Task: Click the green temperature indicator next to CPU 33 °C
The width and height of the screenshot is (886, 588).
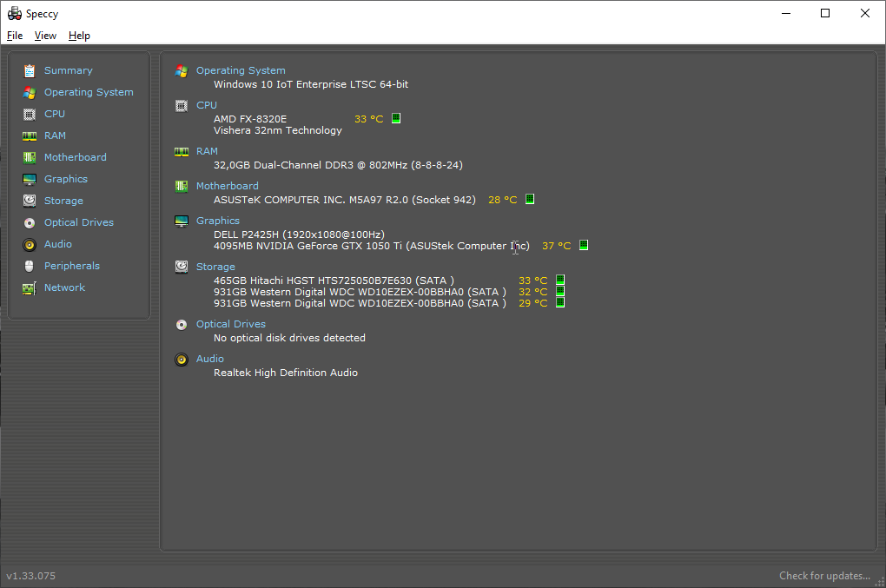Action: click(396, 118)
